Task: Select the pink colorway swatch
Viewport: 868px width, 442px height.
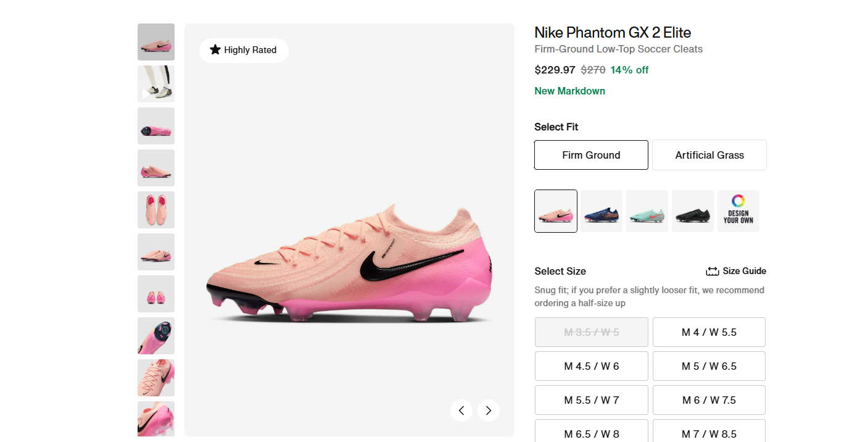Action: [x=555, y=211]
